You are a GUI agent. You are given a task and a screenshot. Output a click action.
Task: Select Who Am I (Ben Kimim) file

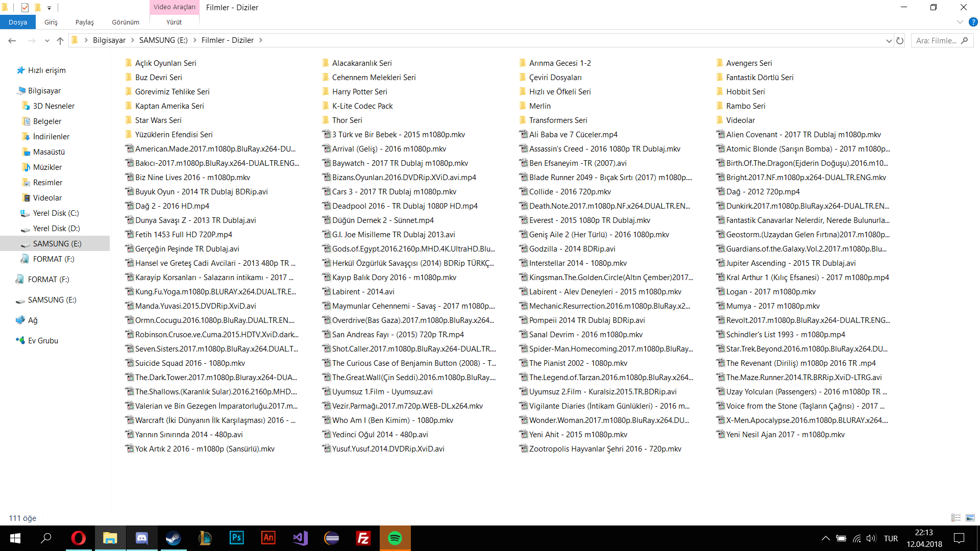(x=393, y=420)
